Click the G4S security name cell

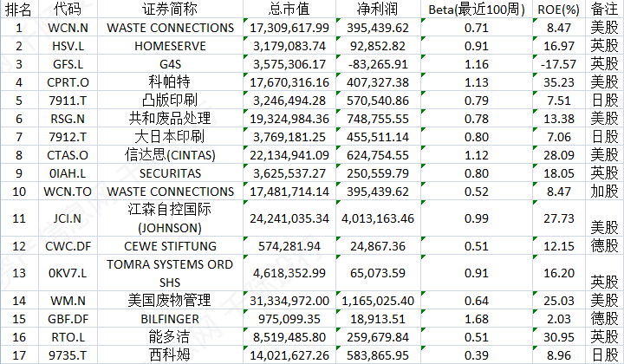(171, 64)
